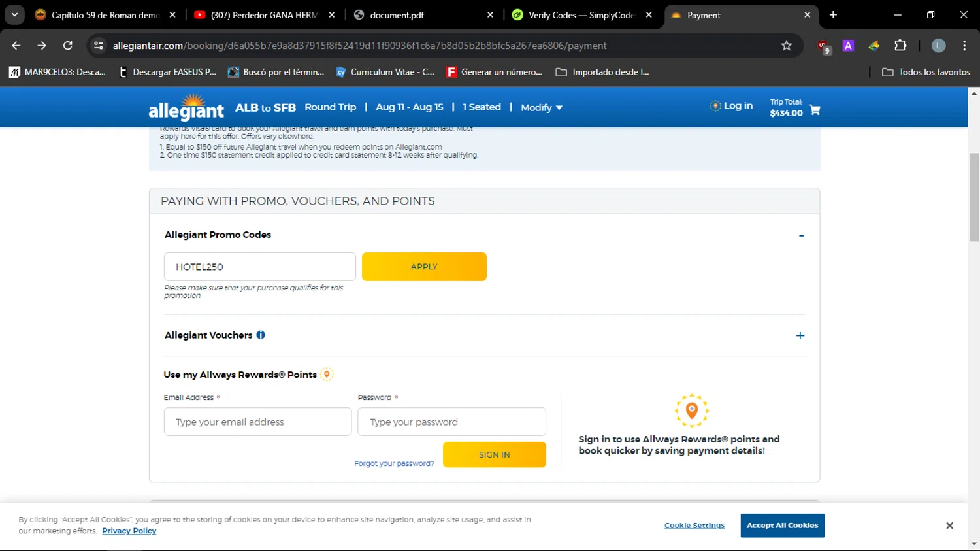This screenshot has height=551, width=980.
Task: Click the Aug 11 - Aug 15 dates
Action: [410, 107]
